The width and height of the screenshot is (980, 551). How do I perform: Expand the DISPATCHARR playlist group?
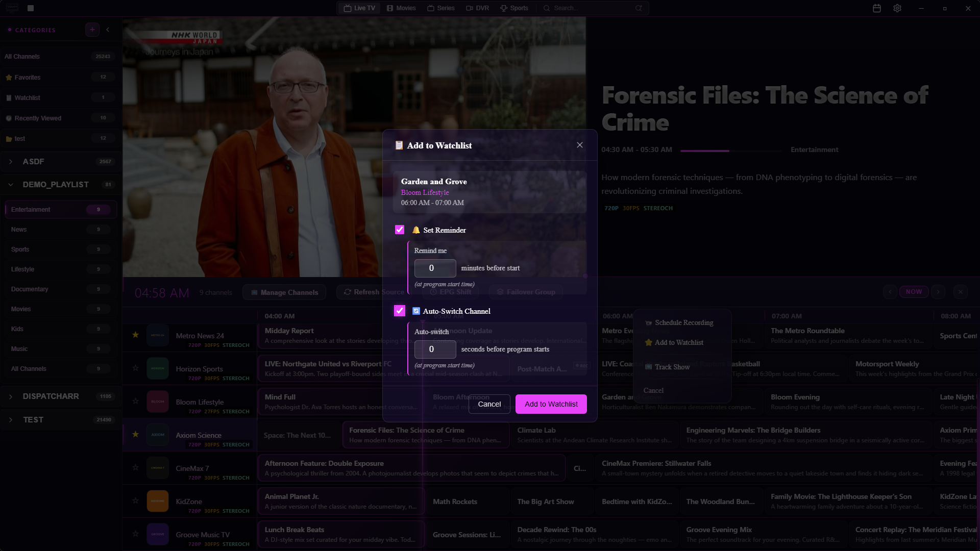(10, 396)
